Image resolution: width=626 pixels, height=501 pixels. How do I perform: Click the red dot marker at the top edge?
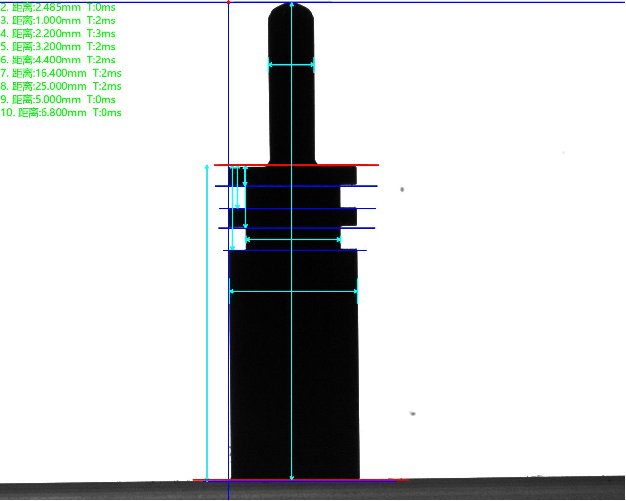229,2
